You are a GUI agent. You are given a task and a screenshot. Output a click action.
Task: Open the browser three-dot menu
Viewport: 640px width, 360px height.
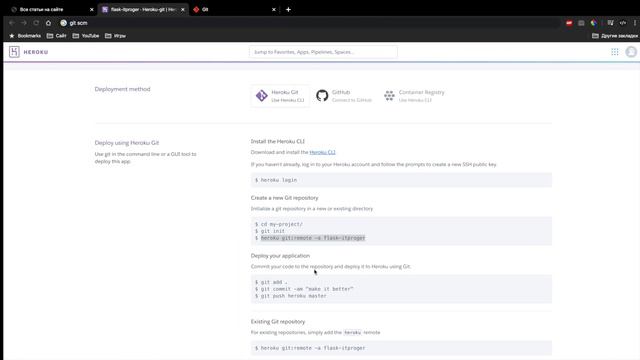click(635, 23)
